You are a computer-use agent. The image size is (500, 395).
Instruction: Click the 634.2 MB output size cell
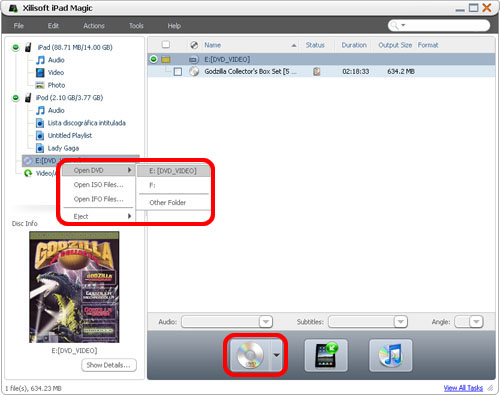(x=401, y=71)
